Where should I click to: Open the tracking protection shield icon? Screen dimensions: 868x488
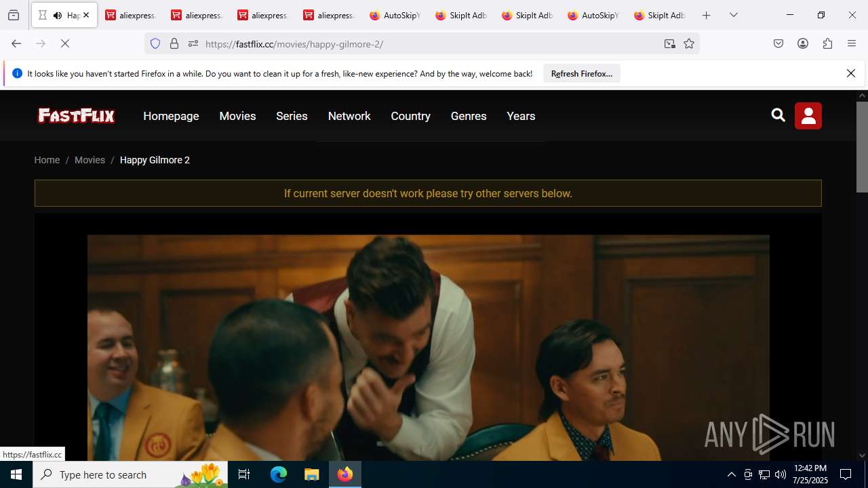point(155,43)
